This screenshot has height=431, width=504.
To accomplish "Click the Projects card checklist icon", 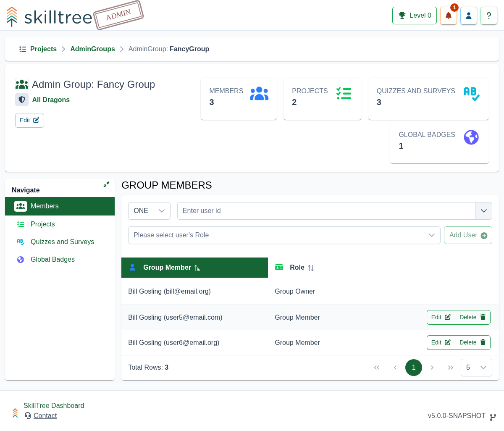I will [344, 93].
